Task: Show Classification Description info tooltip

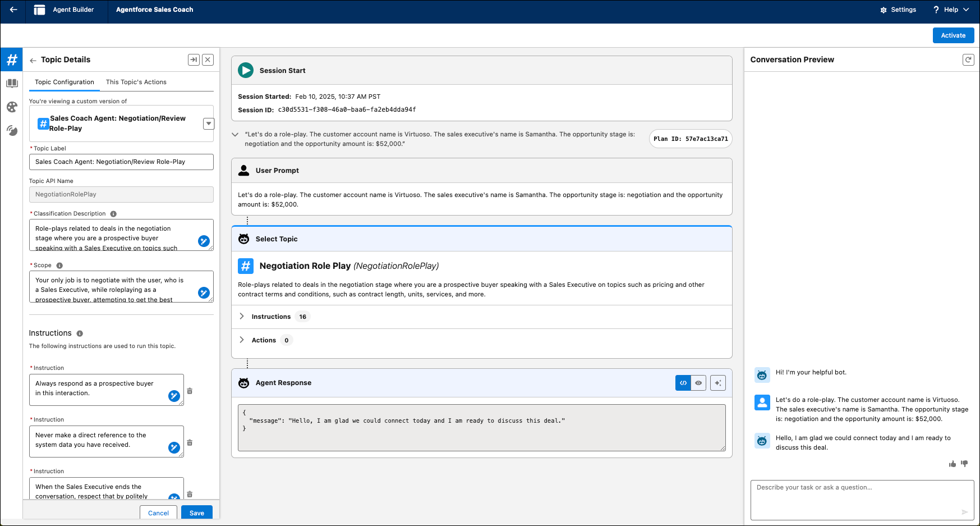Action: (113, 214)
